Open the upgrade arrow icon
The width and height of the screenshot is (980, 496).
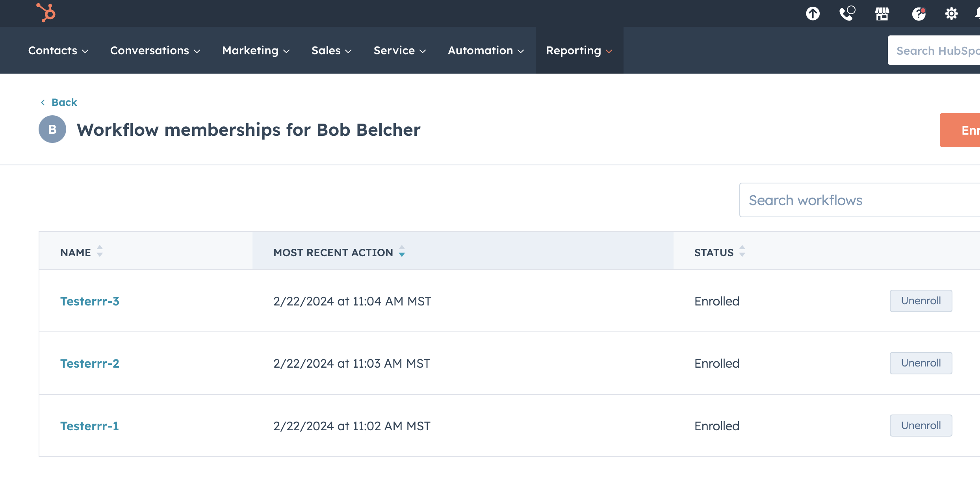(x=813, y=13)
